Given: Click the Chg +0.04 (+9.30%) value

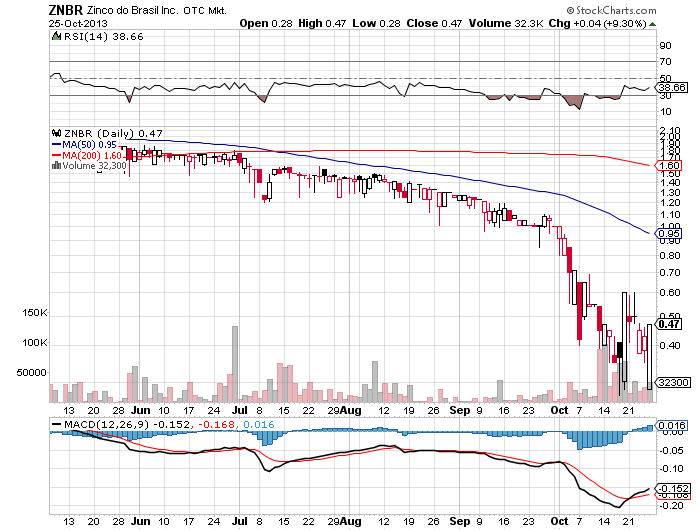Looking at the screenshot, I should pyautogui.click(x=597, y=23).
